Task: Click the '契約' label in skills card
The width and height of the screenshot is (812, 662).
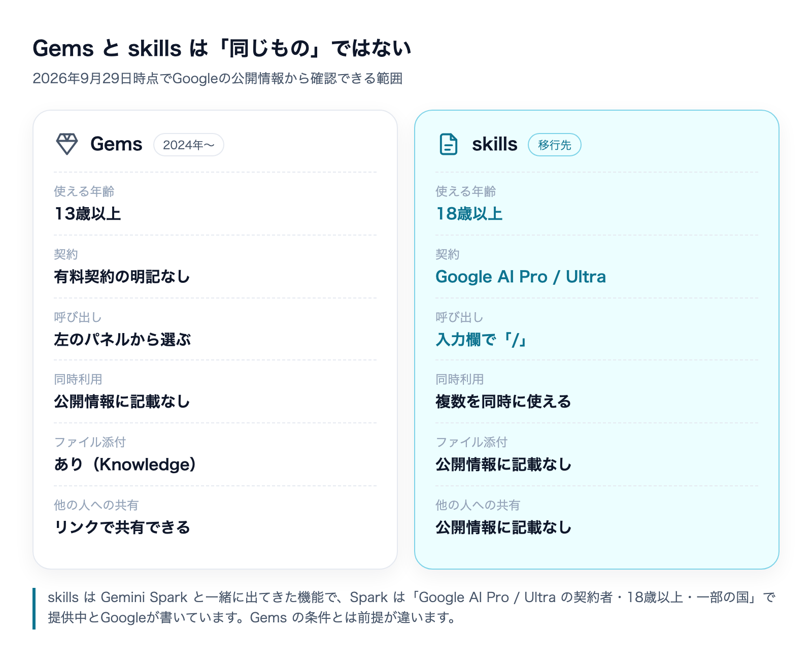Action: click(448, 254)
